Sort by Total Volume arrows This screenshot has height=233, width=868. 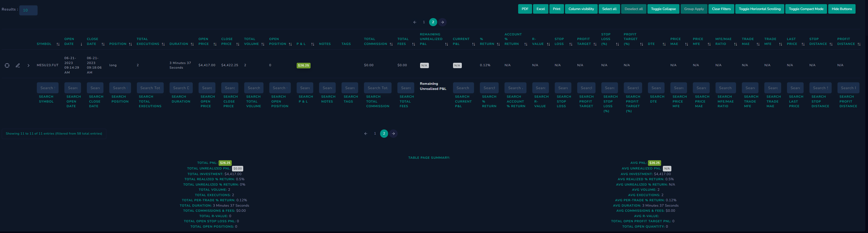[x=263, y=44]
